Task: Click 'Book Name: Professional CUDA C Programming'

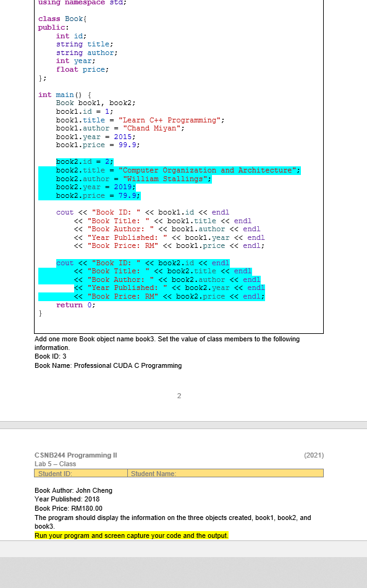Action: 108,365
